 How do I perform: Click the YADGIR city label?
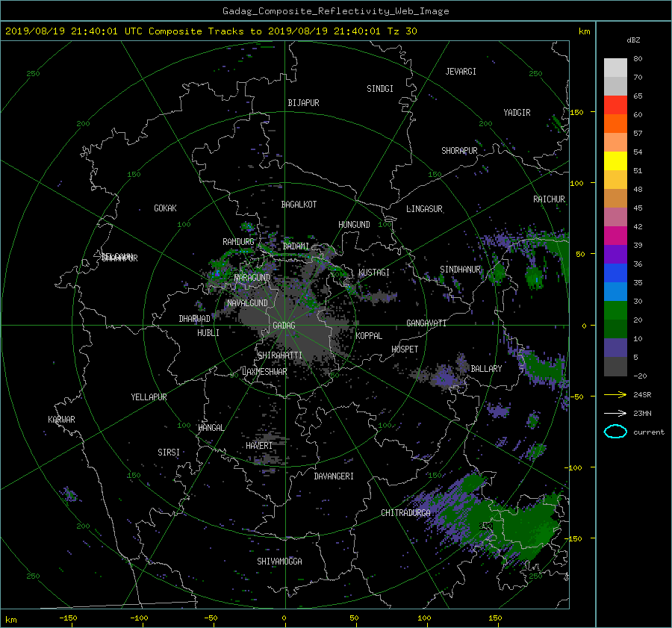(x=517, y=113)
